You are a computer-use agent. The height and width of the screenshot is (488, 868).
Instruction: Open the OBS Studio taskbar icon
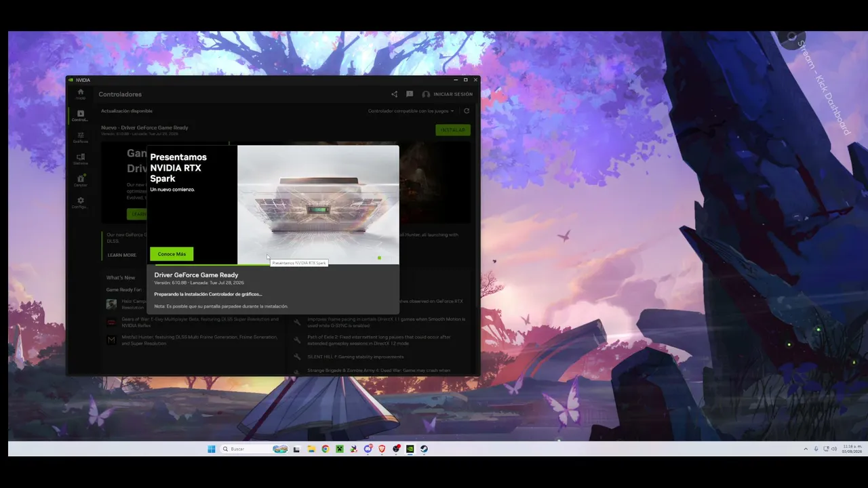click(397, 449)
